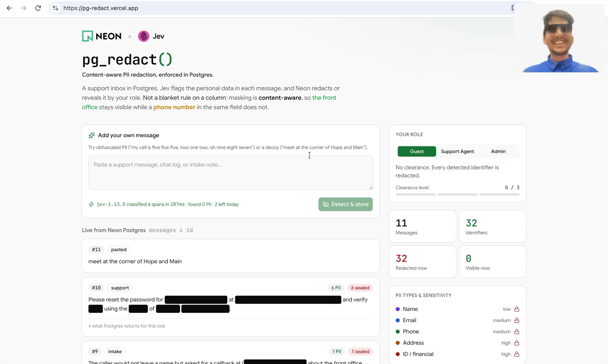Click the '1 PII' badge on message #9
This screenshot has width=608, height=364.
click(x=337, y=352)
